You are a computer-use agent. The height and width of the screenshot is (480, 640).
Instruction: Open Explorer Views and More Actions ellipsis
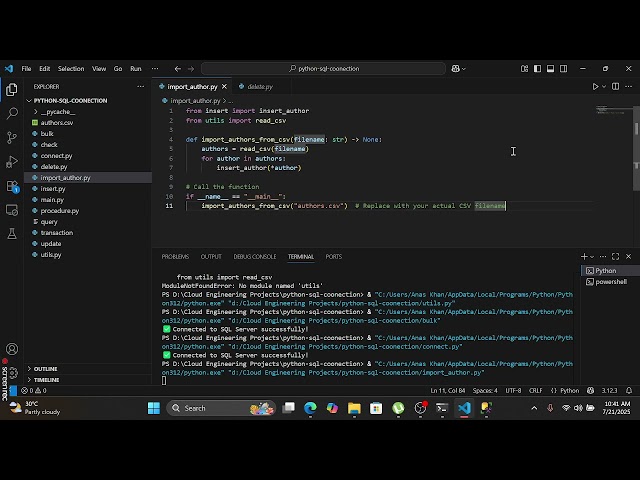tap(141, 87)
